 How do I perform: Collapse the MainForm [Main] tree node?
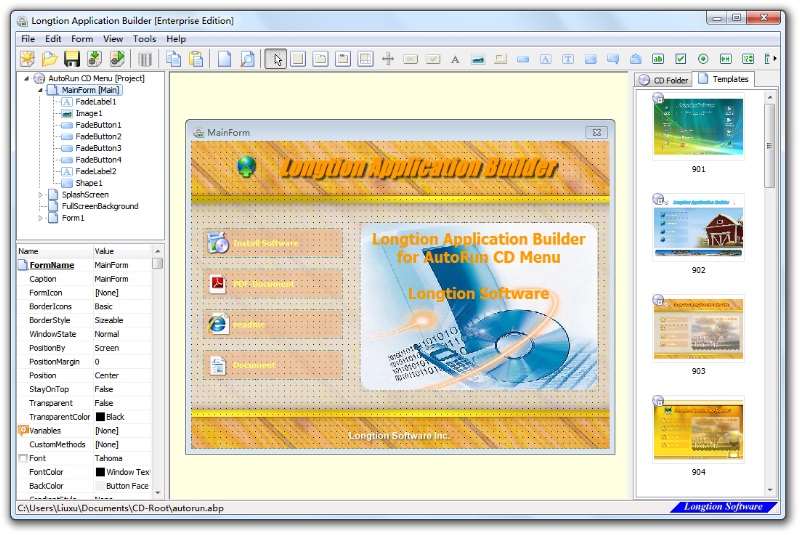click(41, 90)
